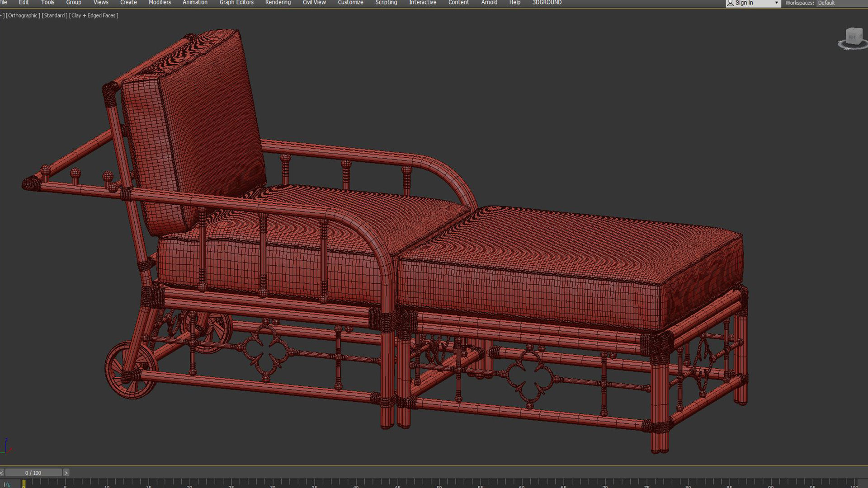868x488 pixels.
Task: Open the Workspaces Default dropdown
Action: coord(842,3)
